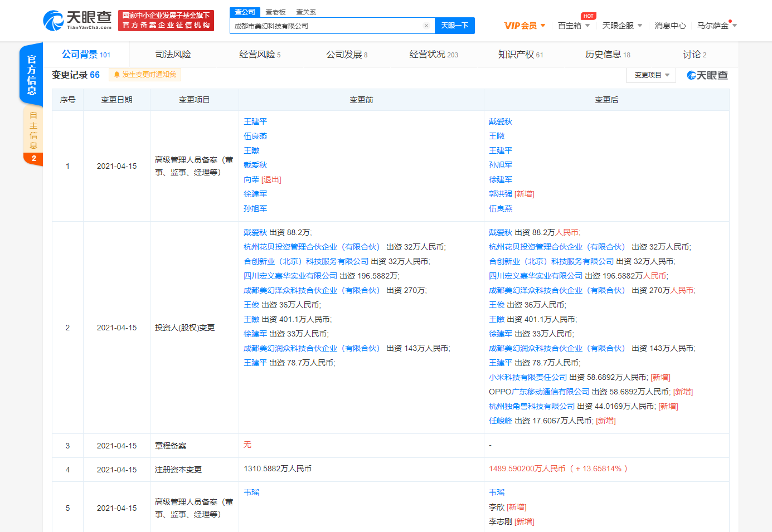The width and height of the screenshot is (772, 532).
Task: Click the TianYanCha logo icon
Action: [54, 21]
